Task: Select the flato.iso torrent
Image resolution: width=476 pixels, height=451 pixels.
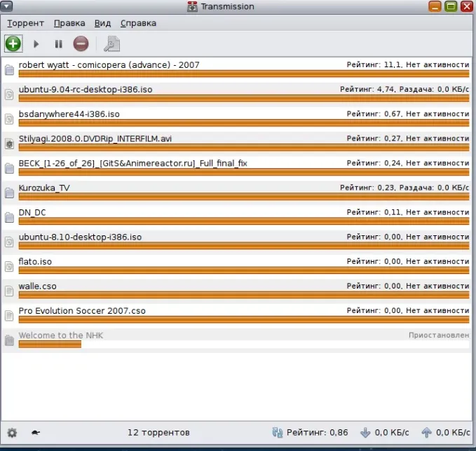Action: [x=237, y=266]
